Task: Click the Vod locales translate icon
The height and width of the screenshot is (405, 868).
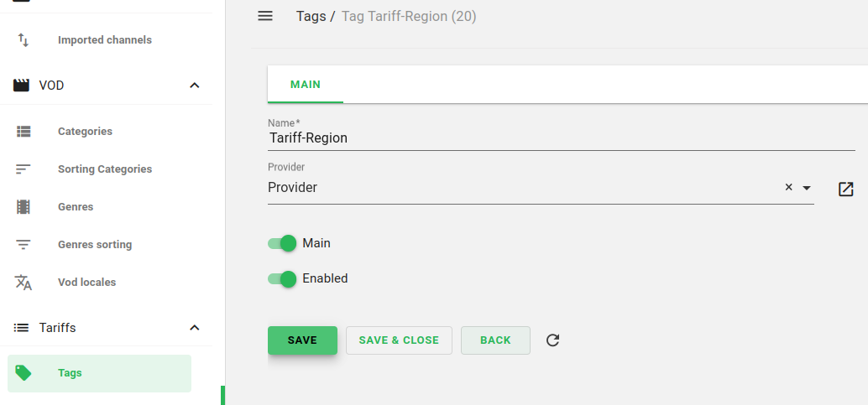Action: (x=24, y=283)
